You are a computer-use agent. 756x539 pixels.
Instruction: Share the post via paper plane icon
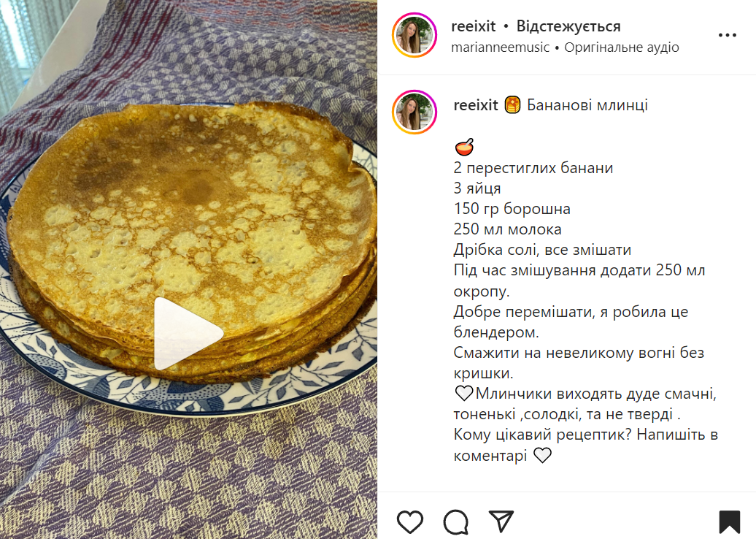501,521
